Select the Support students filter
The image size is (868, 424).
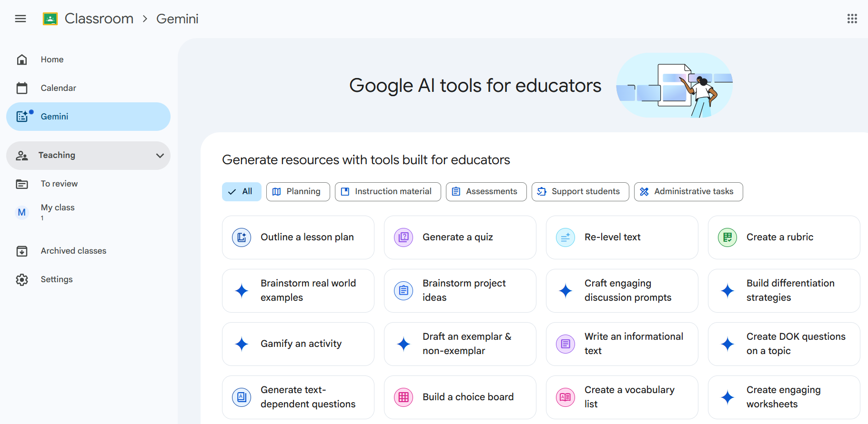coord(580,191)
